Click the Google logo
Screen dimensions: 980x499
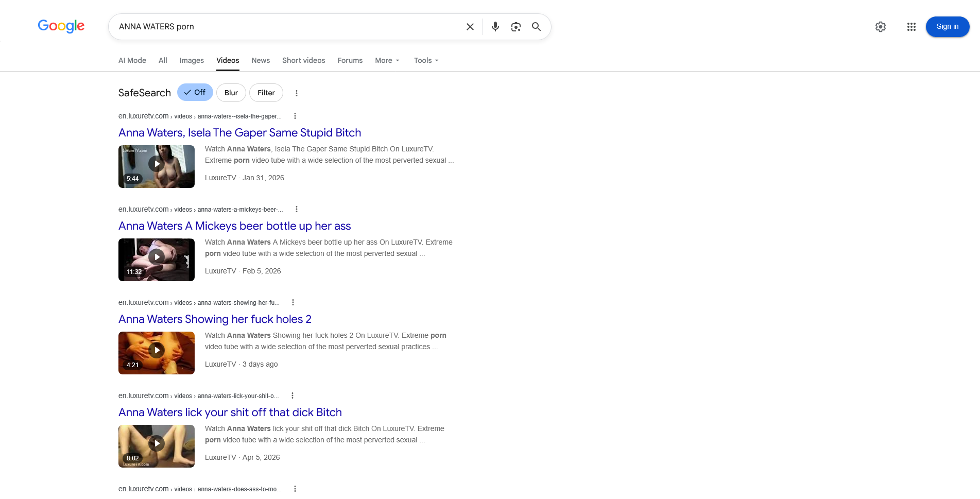[x=61, y=26]
